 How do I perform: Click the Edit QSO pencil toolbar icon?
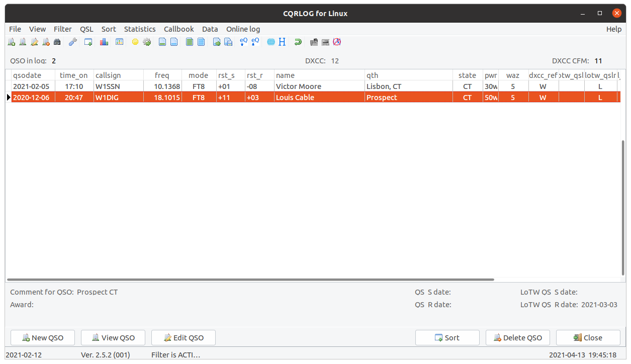[x=34, y=42]
